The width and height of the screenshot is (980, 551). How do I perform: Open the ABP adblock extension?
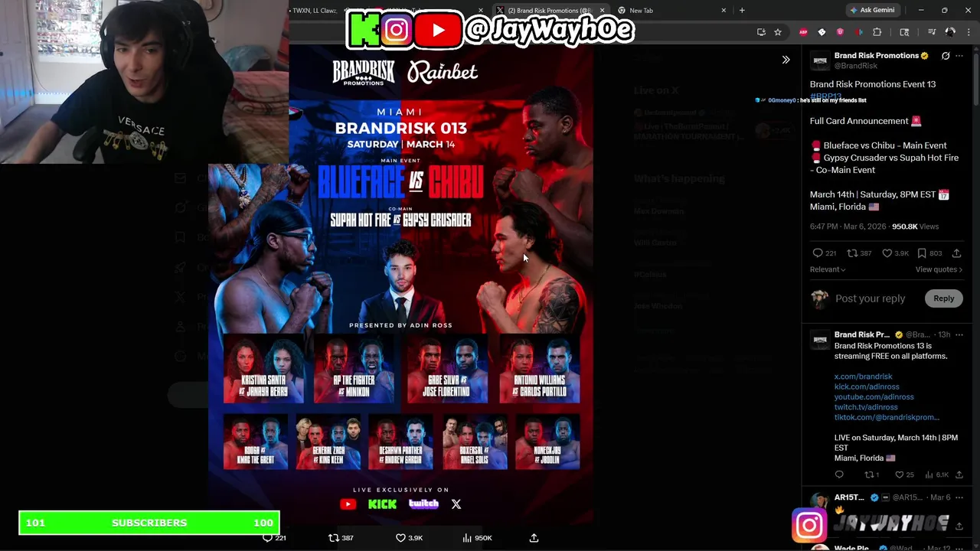pos(803,32)
